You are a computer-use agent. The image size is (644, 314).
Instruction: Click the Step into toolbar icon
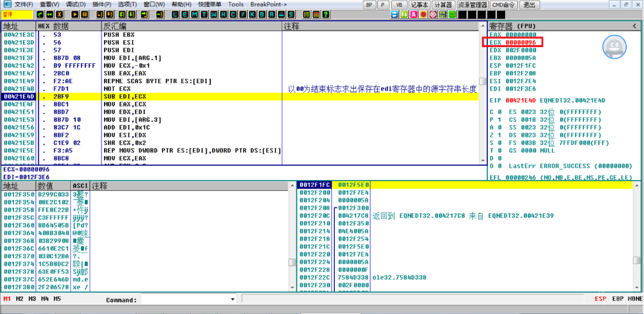coord(100,14)
